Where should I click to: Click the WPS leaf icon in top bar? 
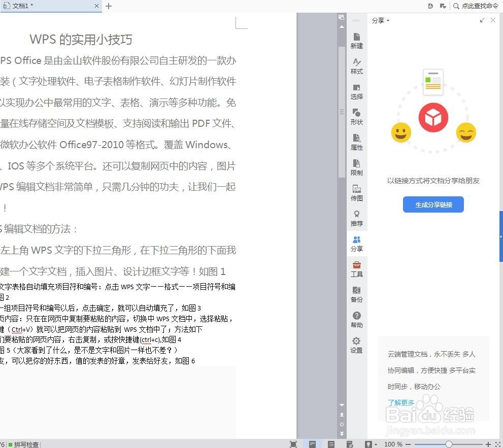[430, 6]
